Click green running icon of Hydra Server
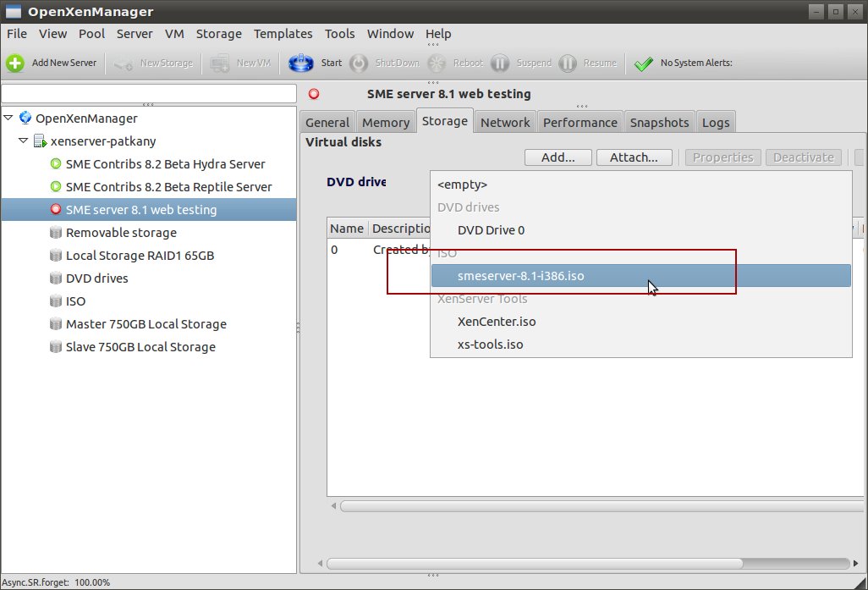The image size is (868, 590). (x=55, y=163)
